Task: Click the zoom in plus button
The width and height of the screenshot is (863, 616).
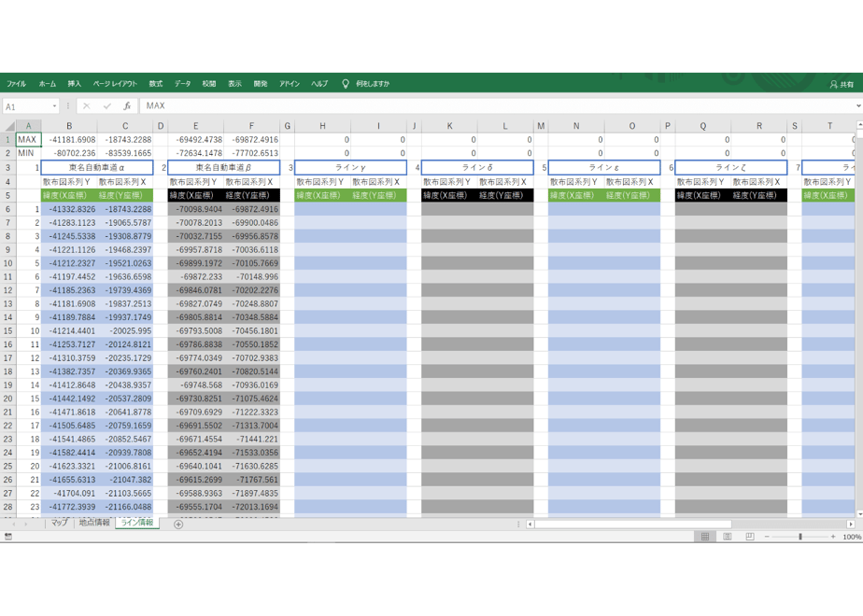Action: (x=833, y=537)
